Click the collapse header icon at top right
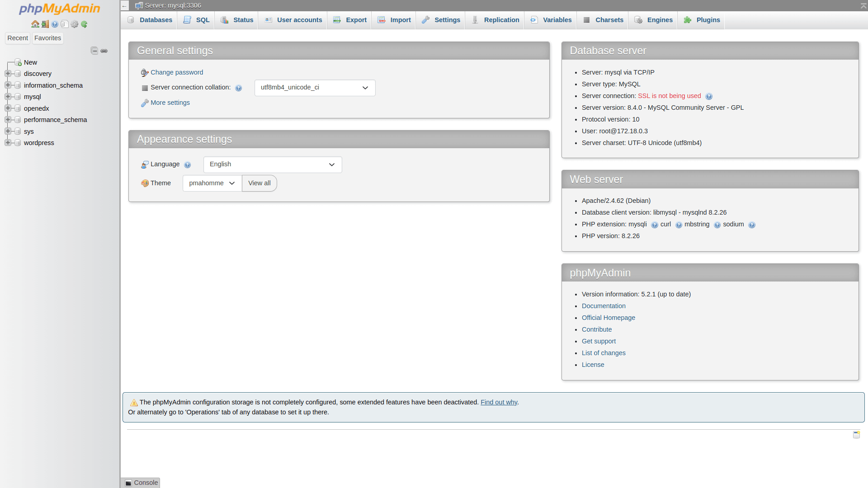Viewport: 868px width, 488px height. click(x=863, y=5)
